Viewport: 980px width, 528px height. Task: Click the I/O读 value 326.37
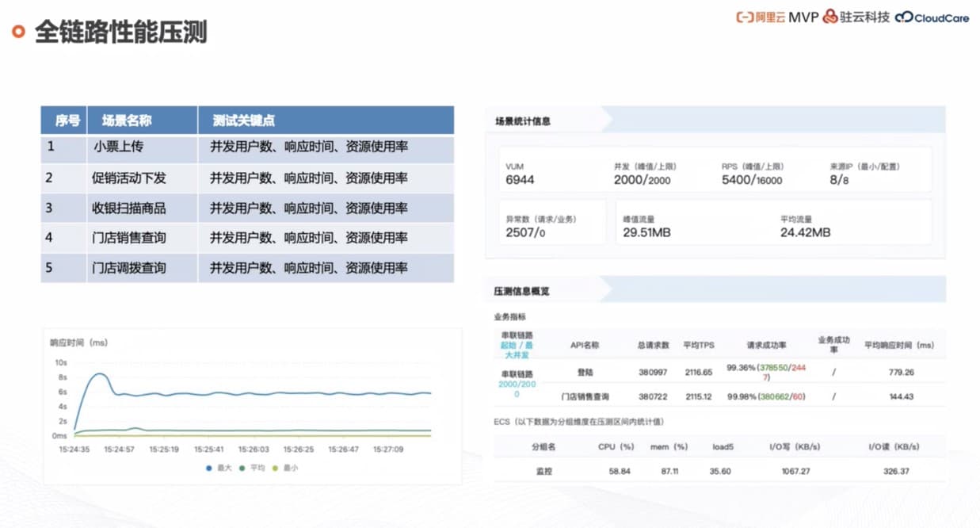pyautogui.click(x=897, y=471)
